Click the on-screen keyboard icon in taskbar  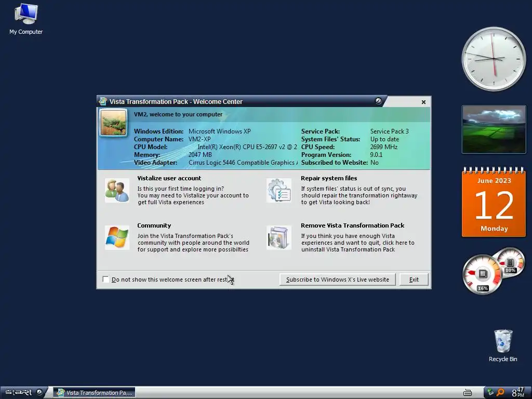(468, 393)
